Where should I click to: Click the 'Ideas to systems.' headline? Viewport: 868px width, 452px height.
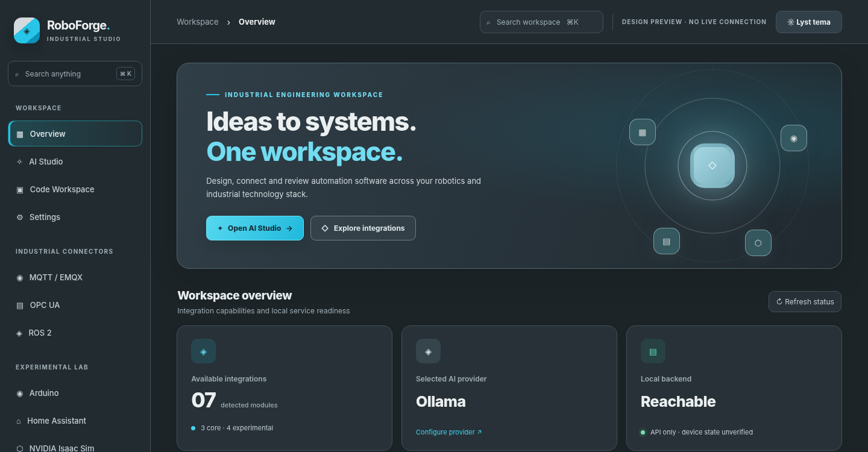point(311,122)
